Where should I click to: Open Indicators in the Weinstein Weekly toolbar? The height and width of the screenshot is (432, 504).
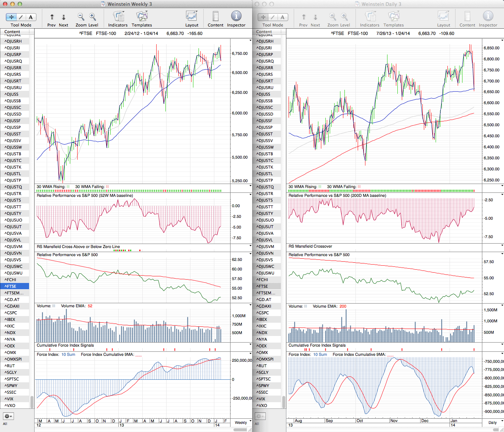pyautogui.click(x=118, y=17)
